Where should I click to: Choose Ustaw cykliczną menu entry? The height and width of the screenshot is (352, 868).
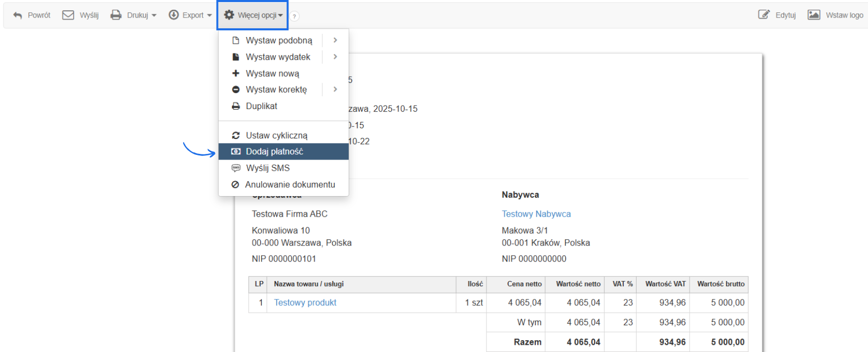(x=276, y=135)
